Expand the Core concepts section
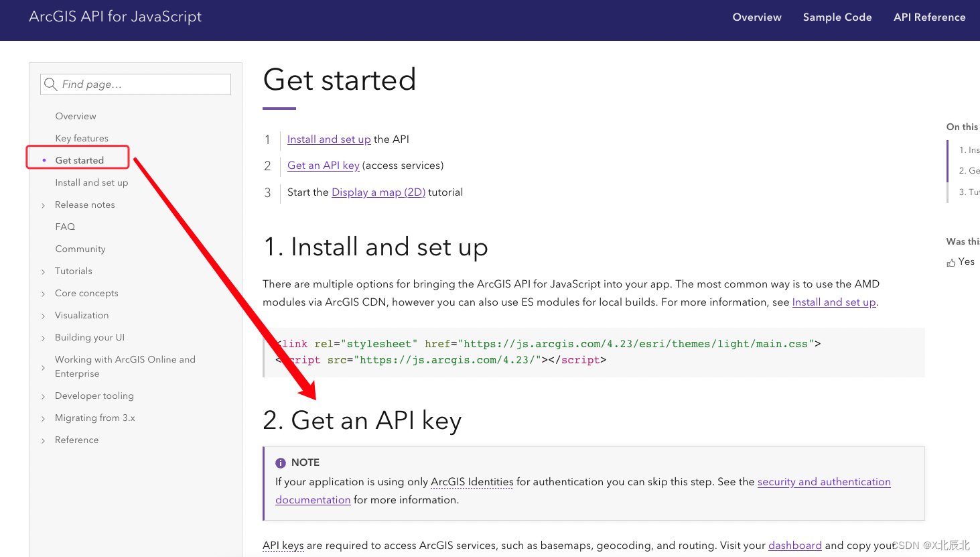Screen dimensions: 980x557 [x=43, y=293]
